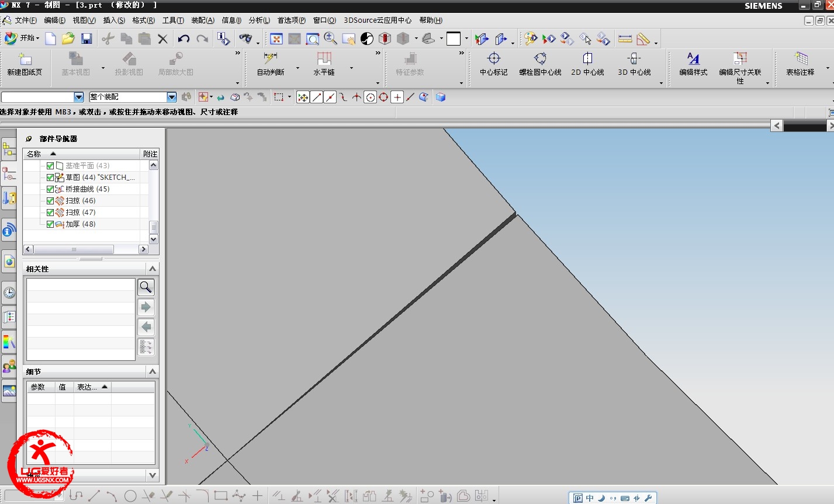Click the New file icon
Screen dimensions: 834x504
[x=51, y=39]
